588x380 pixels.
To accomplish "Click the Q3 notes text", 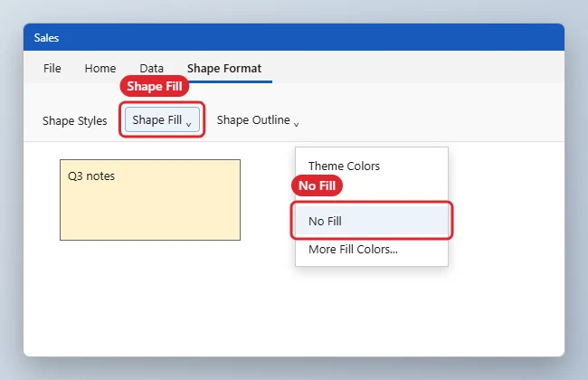I will [x=91, y=176].
